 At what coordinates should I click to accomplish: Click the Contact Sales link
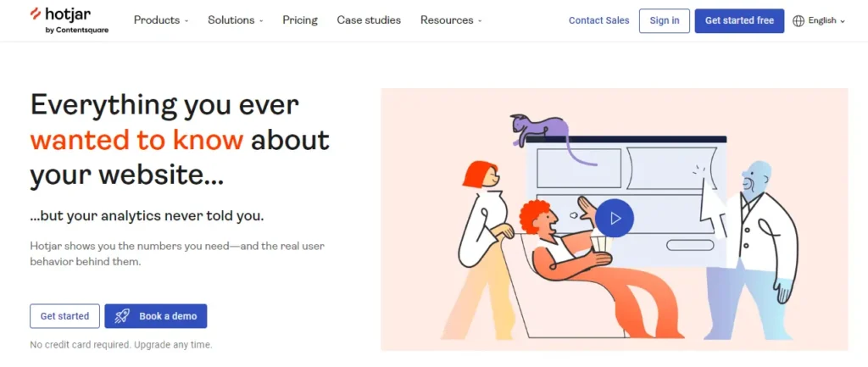599,20
